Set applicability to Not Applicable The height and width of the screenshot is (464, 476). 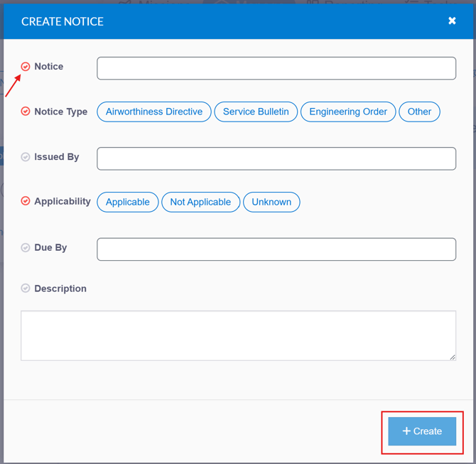(x=200, y=202)
